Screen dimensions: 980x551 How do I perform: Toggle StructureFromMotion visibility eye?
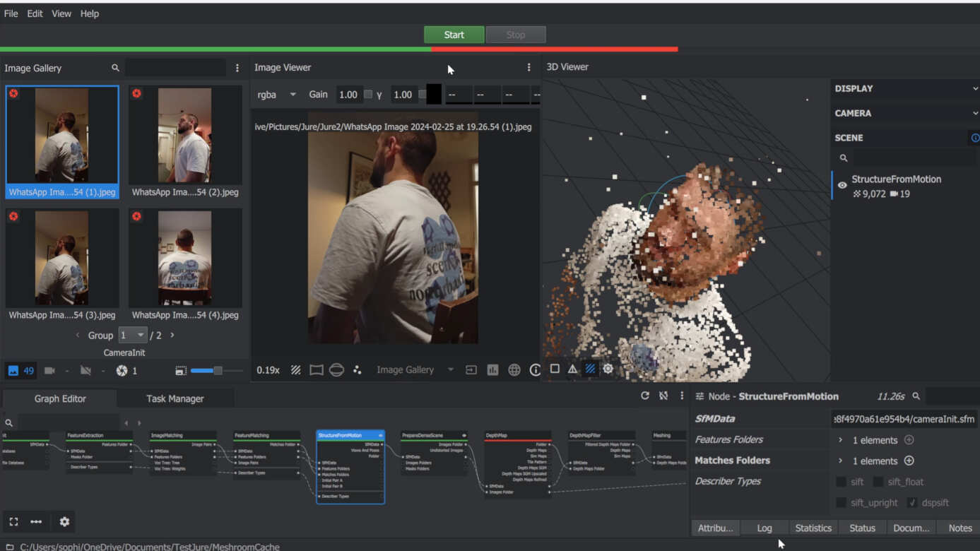pyautogui.click(x=842, y=185)
